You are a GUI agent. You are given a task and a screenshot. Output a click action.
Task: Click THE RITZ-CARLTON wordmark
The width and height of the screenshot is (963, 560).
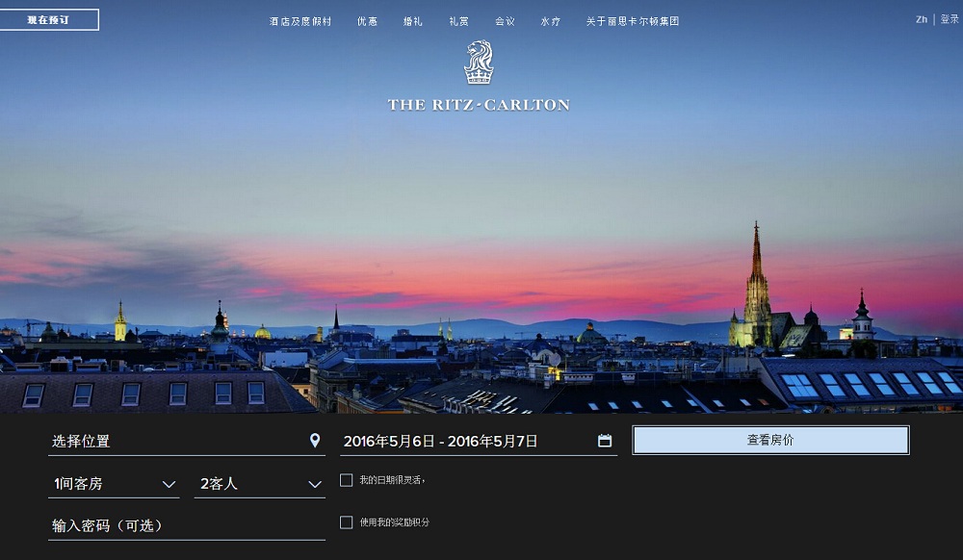[479, 105]
